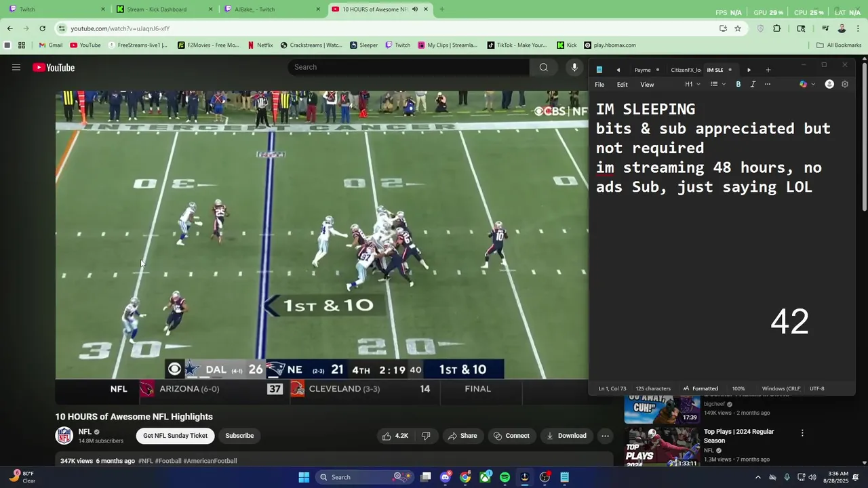The height and width of the screenshot is (488, 868).
Task: Open 100% zoom level in Notepad status bar
Action: [x=738, y=388]
